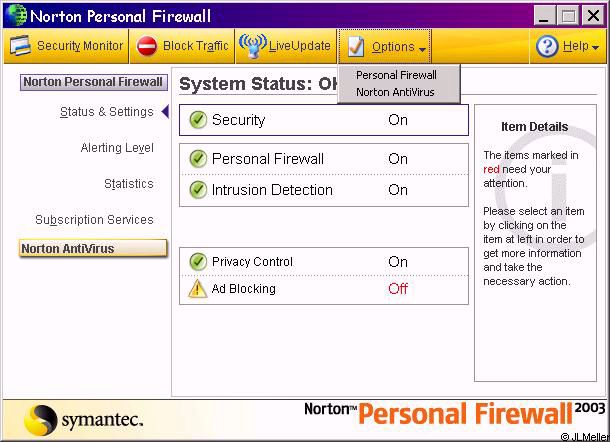Choose Norton AntiVirus from Options menu
This screenshot has width=610, height=442.
point(396,92)
